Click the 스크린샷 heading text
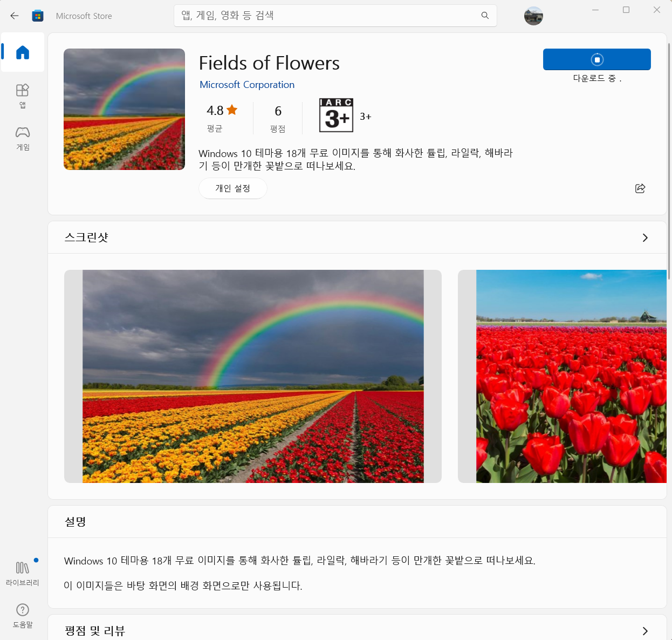The height and width of the screenshot is (640, 672). tap(86, 237)
